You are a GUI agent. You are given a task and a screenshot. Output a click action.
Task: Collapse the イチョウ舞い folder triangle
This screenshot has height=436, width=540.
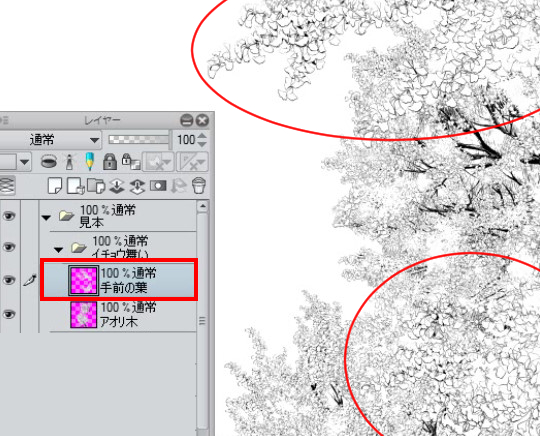[58, 250]
